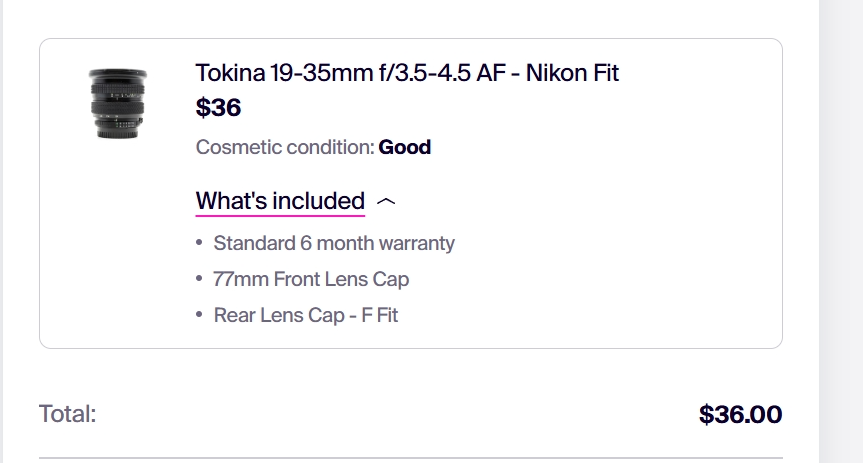
Task: Open the Tokina lens product thumbnail
Action: 118,104
